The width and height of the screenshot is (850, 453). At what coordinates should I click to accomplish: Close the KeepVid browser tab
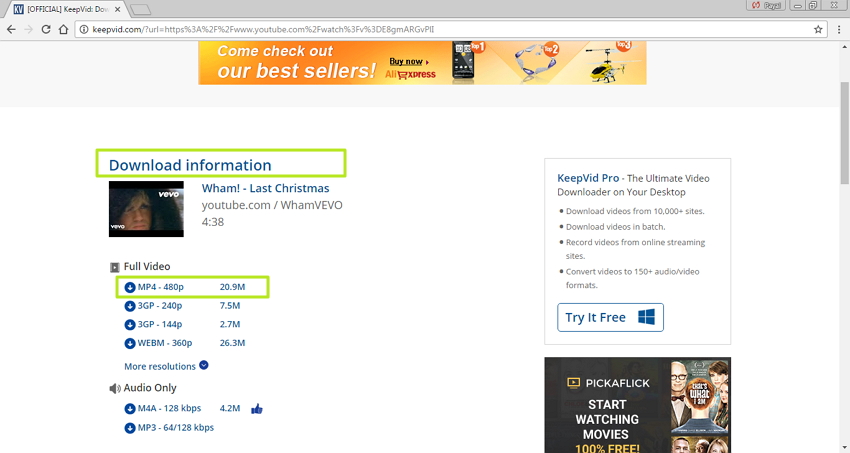118,9
